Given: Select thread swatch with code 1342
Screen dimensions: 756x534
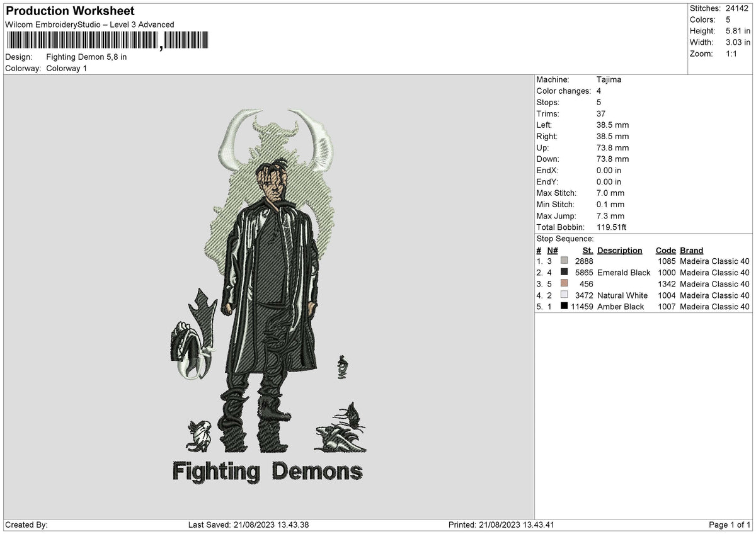Looking at the screenshot, I should click(564, 284).
